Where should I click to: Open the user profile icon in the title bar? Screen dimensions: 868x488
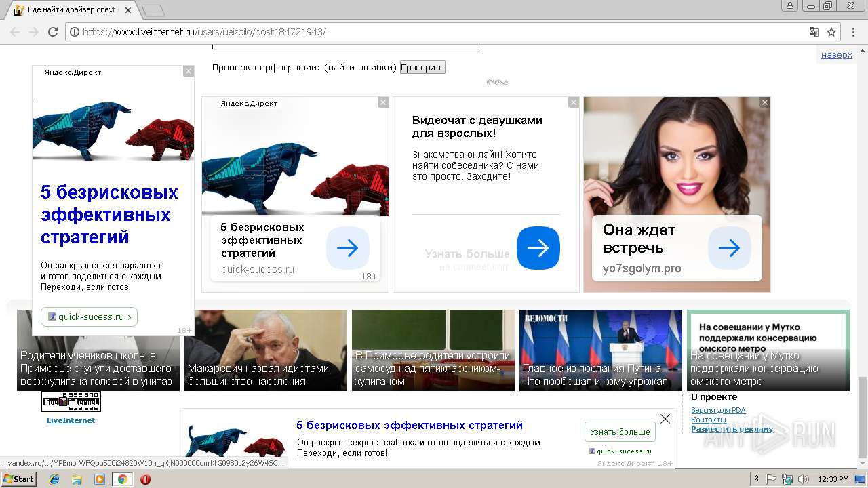pos(790,5)
